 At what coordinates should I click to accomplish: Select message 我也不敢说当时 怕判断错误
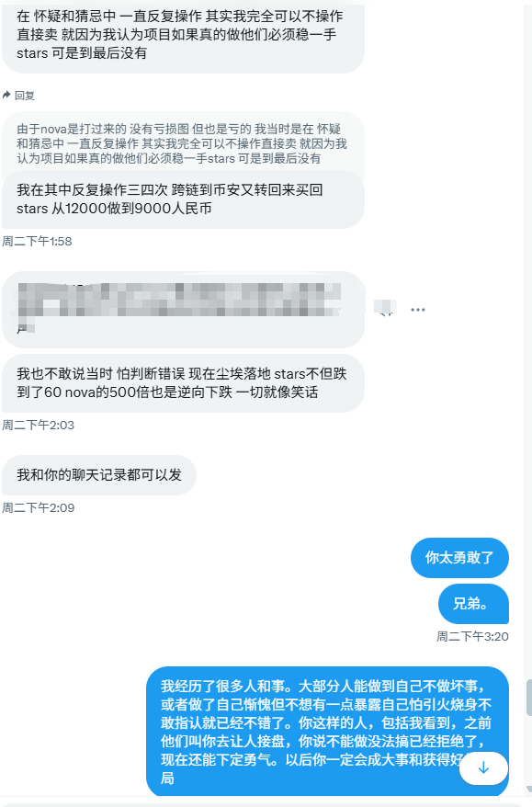pyautogui.click(x=183, y=383)
